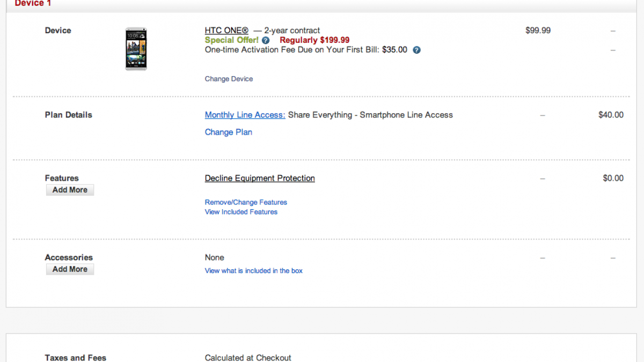Open the View what is included in the box link

pos(253,271)
